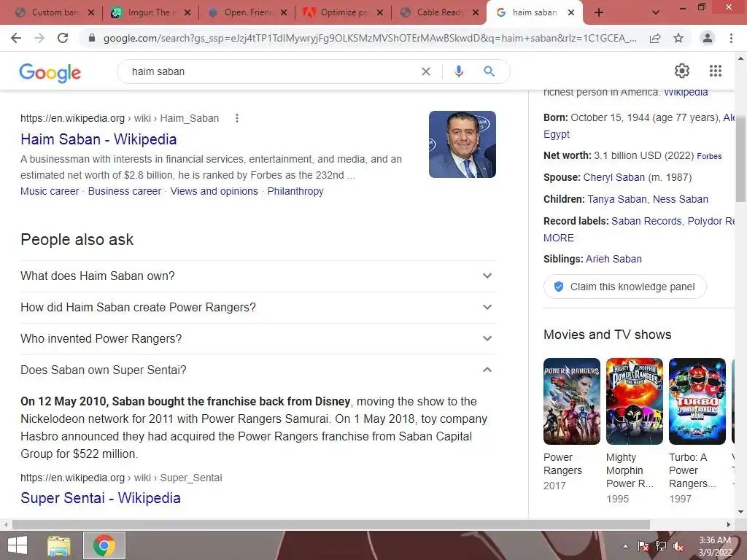The height and width of the screenshot is (560, 747).
Task: Open Google apps grid
Action: pyautogui.click(x=716, y=71)
